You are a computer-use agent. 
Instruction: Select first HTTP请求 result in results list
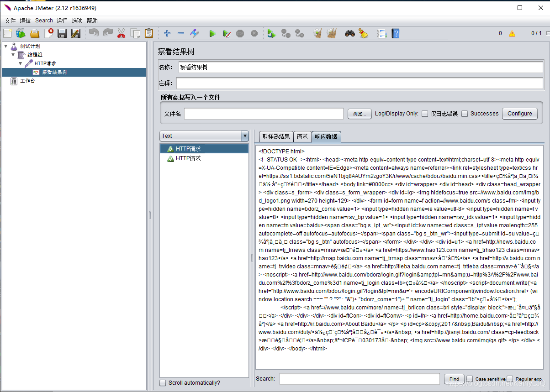(204, 149)
